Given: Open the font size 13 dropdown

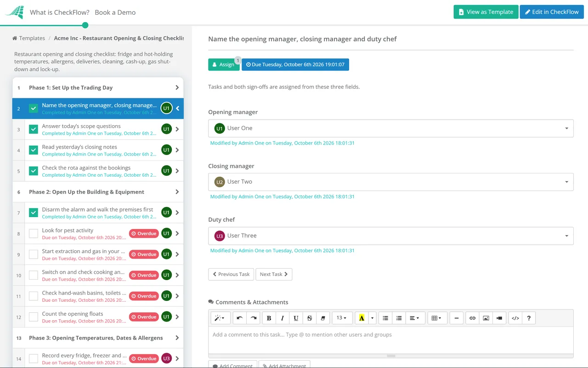Looking at the screenshot, I should [342, 318].
